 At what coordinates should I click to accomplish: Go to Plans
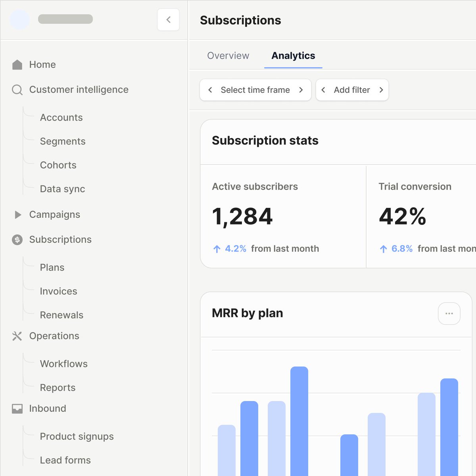click(52, 267)
